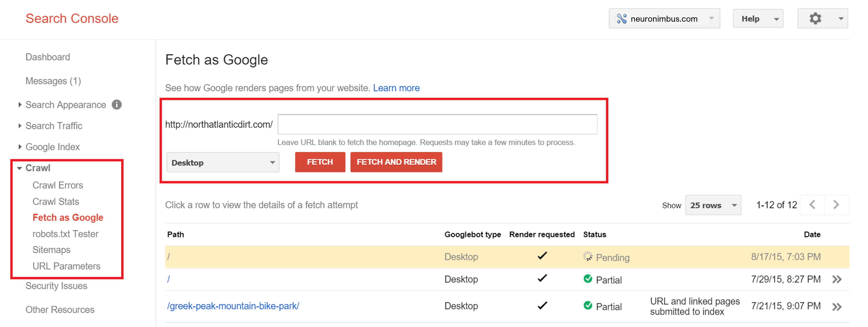Click the Path column header
This screenshot has width=868, height=327.
176,234
